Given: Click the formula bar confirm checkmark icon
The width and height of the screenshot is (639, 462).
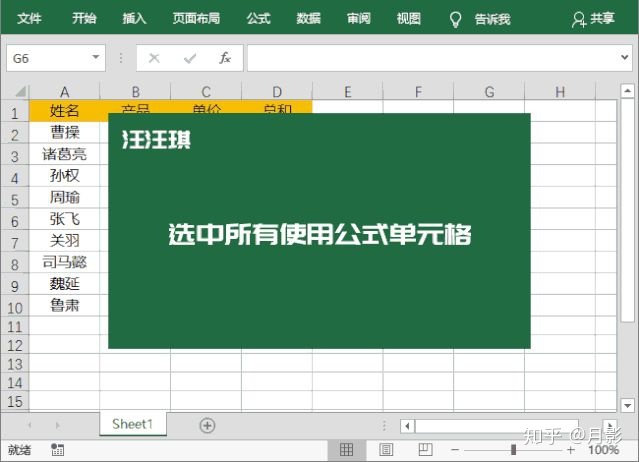Looking at the screenshot, I should pos(190,59).
